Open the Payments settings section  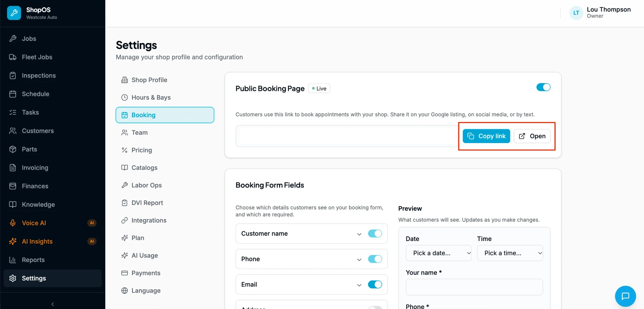pyautogui.click(x=165, y=273)
